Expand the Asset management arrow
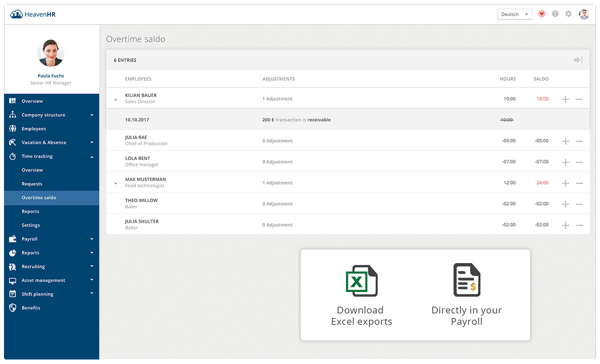The width and height of the screenshot is (600, 364). point(92,280)
